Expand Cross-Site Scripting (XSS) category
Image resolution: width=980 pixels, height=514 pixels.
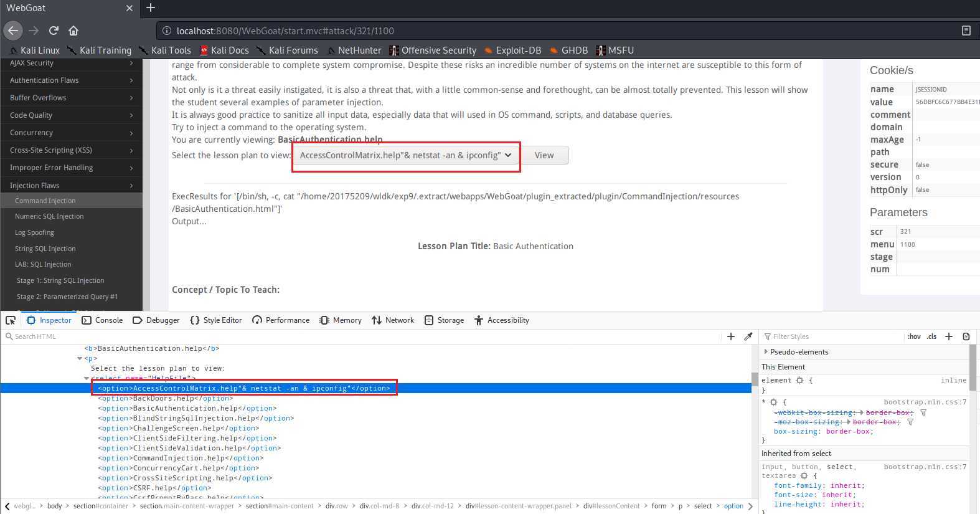click(71, 150)
